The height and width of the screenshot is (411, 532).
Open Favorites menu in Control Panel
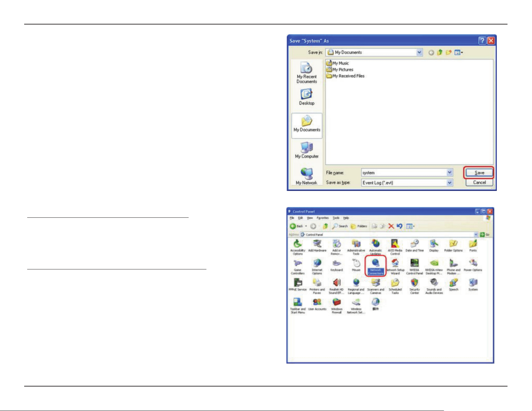[323, 218]
